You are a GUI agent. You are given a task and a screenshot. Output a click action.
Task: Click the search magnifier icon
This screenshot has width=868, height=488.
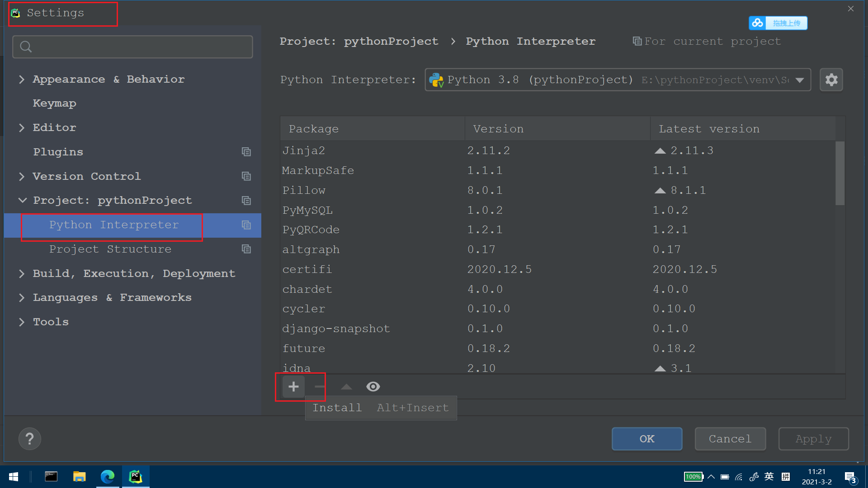pos(26,47)
